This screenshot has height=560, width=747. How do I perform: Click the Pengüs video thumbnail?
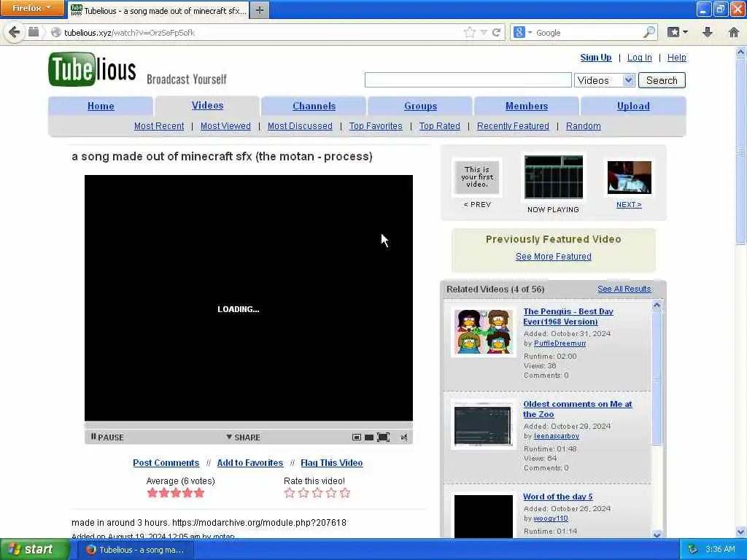tap(484, 332)
